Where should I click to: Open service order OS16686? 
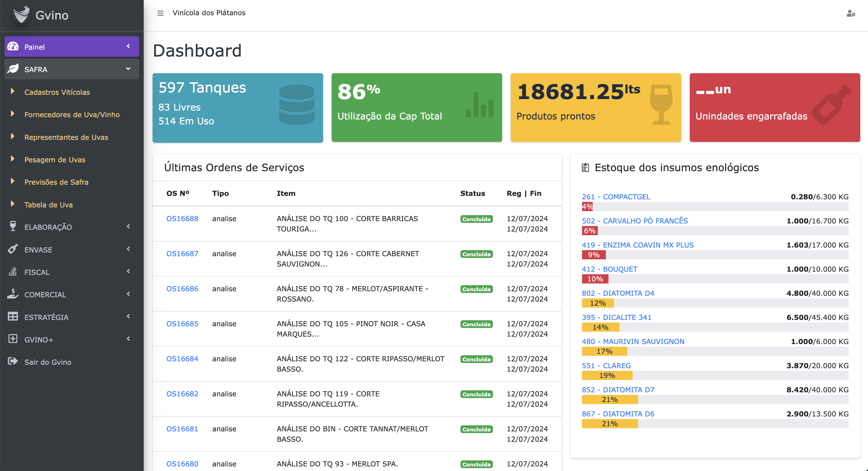coord(182,289)
